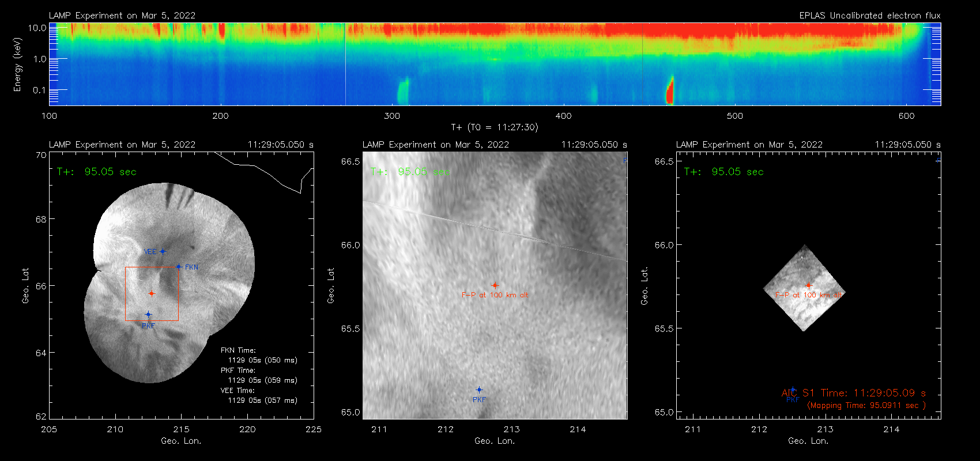Click the 'Energy (keV)' axis label
Screen dimensions: 980x461
coord(18,65)
